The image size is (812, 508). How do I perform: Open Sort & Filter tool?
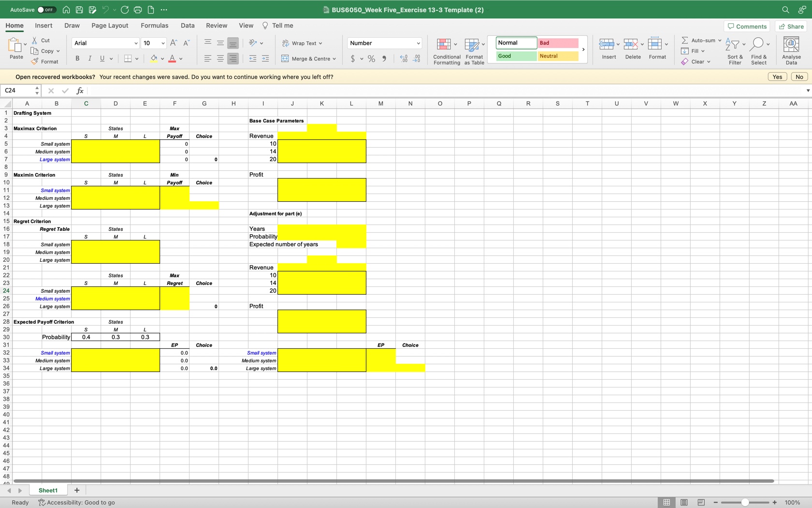click(735, 51)
